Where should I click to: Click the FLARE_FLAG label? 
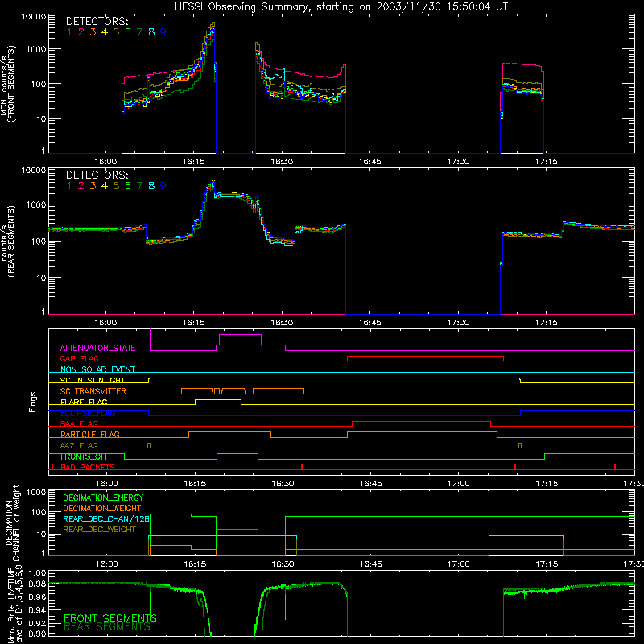[84, 402]
